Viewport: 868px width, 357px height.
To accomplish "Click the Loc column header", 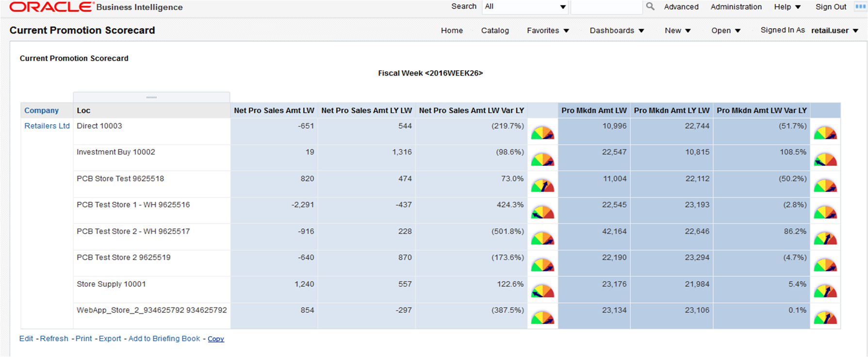I will tap(151, 110).
